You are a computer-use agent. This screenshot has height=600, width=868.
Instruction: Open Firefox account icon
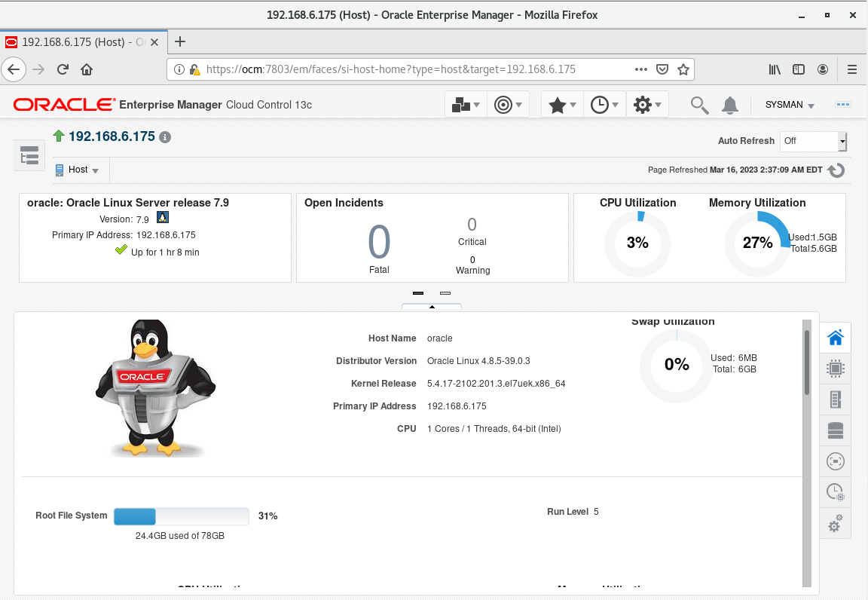(x=823, y=69)
